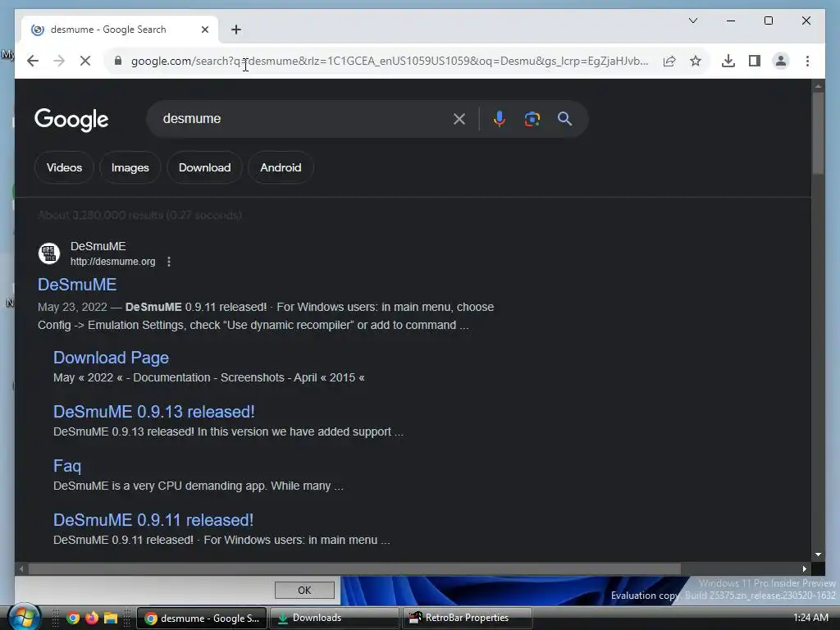Viewport: 840px width, 630px height.
Task: Bookmark this tab with the star icon
Action: 696,61
